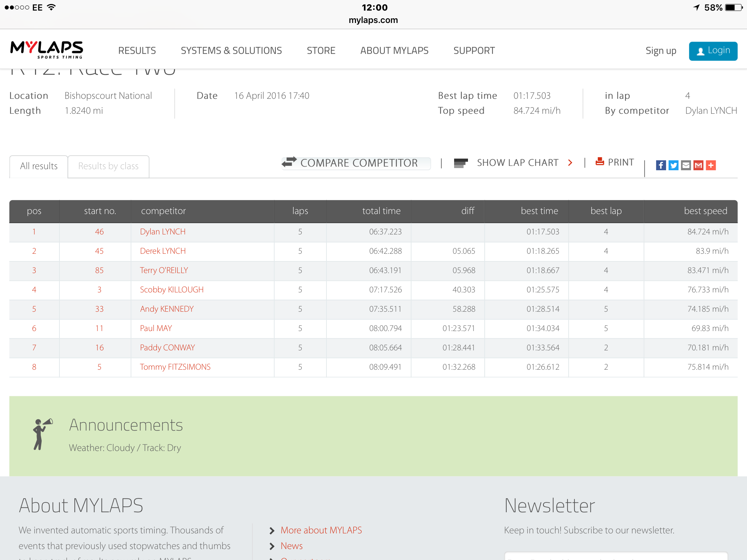The height and width of the screenshot is (560, 747).
Task: Share results via the grey email icon
Action: tap(686, 165)
